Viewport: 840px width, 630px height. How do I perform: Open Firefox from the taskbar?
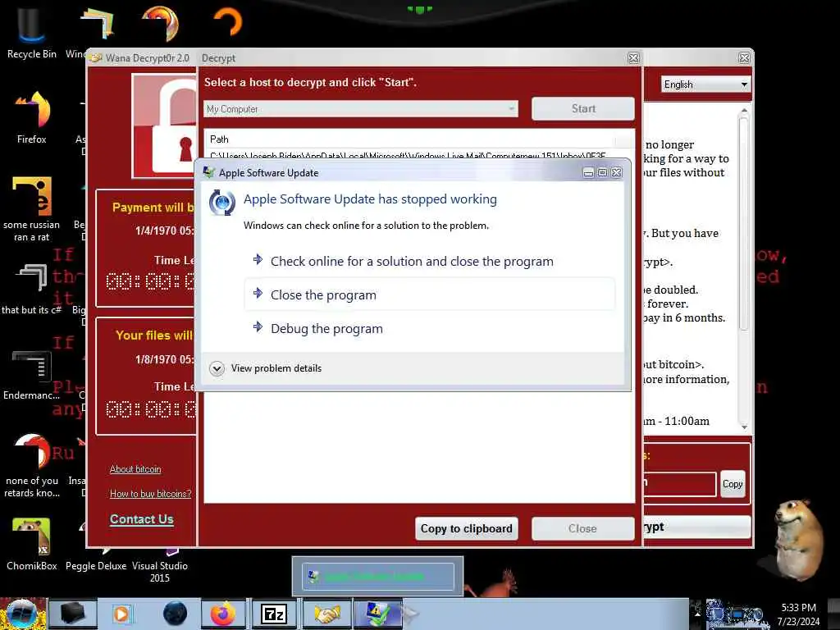[223, 614]
